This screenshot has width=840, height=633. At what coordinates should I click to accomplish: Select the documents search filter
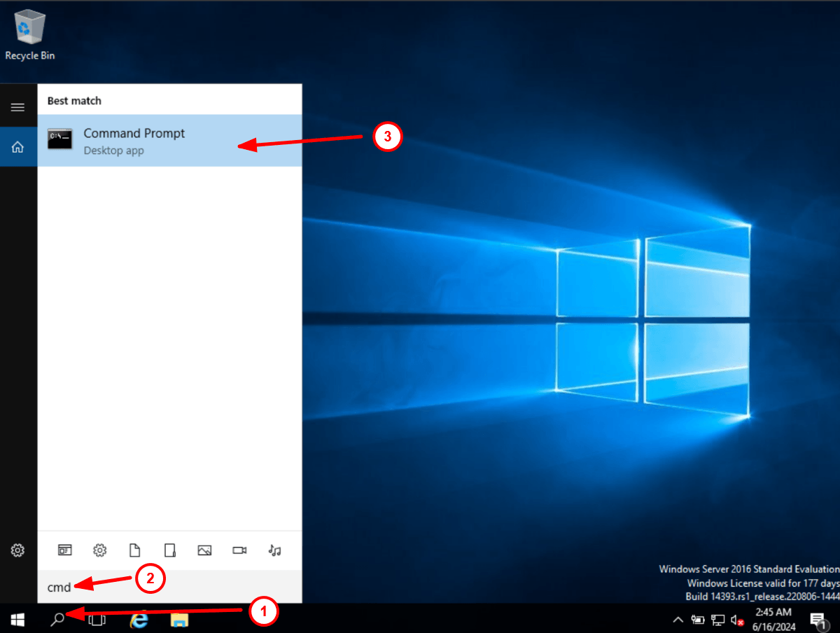pyautogui.click(x=134, y=550)
